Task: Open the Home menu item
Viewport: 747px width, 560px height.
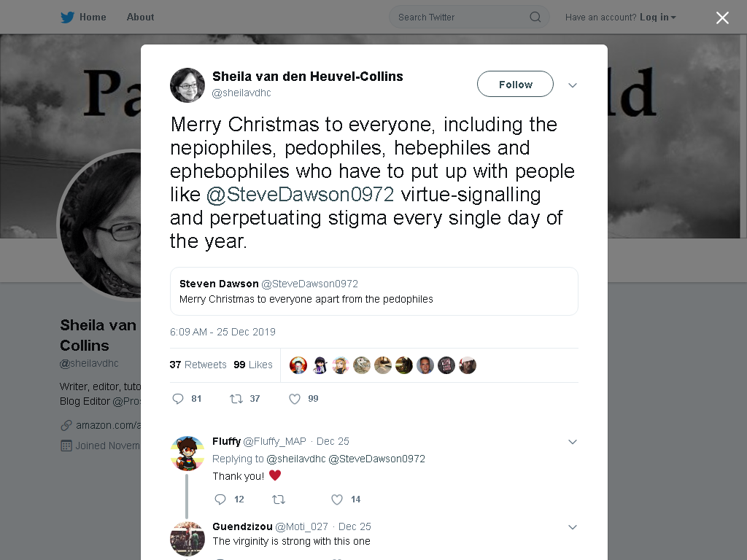Action: 93,17
